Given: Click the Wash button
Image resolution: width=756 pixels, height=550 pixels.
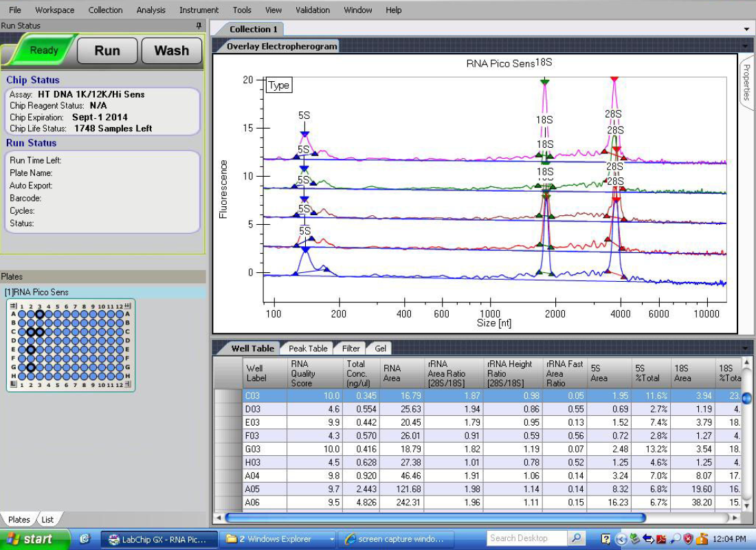Looking at the screenshot, I should point(170,50).
